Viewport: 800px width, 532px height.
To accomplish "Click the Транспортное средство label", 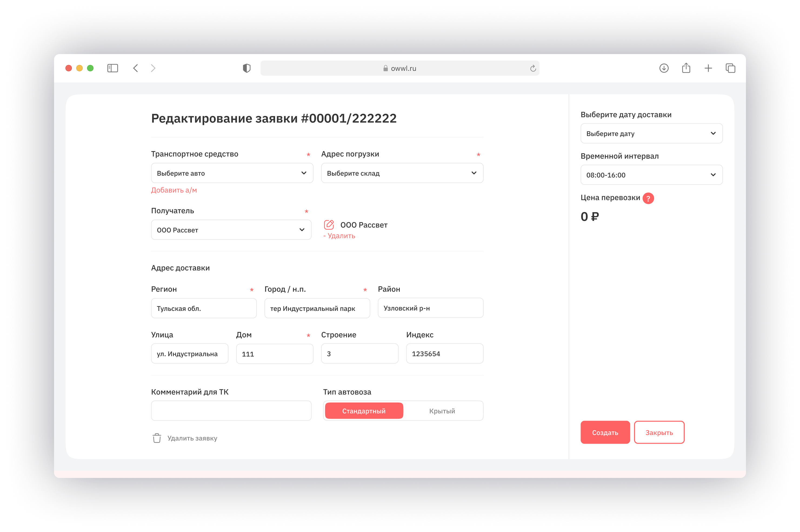I will [x=194, y=154].
